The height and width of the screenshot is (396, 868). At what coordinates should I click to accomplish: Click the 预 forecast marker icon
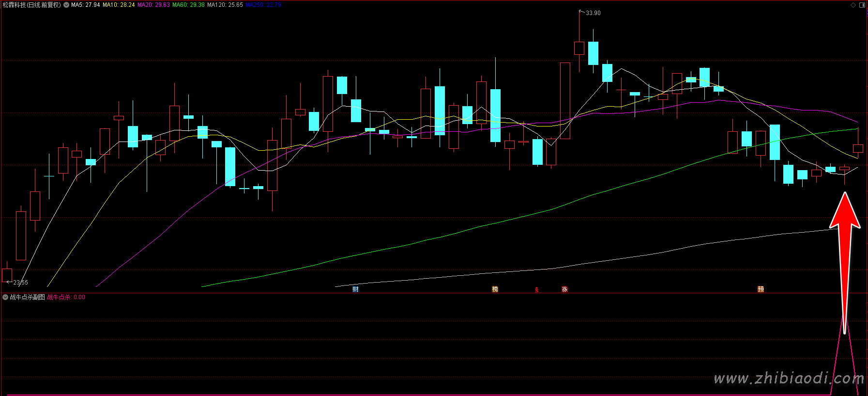pyautogui.click(x=761, y=289)
